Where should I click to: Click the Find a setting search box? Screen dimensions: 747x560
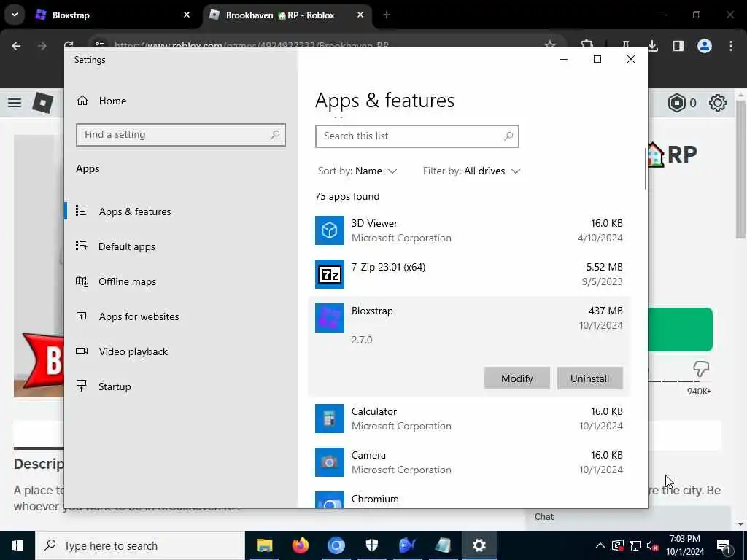tap(181, 135)
